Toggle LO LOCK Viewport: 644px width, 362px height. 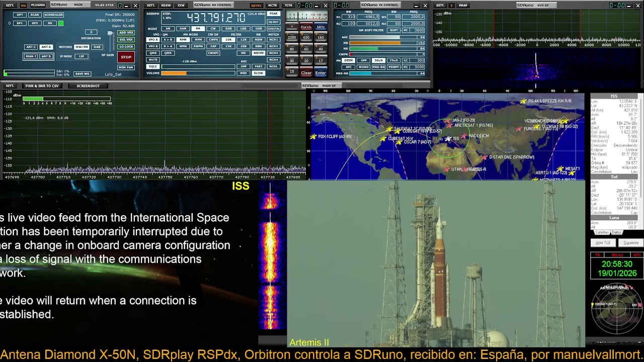pos(126,47)
